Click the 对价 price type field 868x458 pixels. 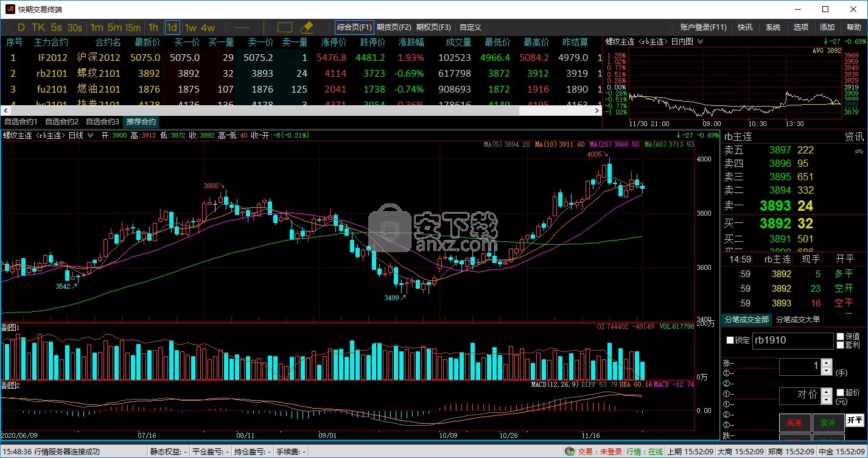(x=800, y=395)
